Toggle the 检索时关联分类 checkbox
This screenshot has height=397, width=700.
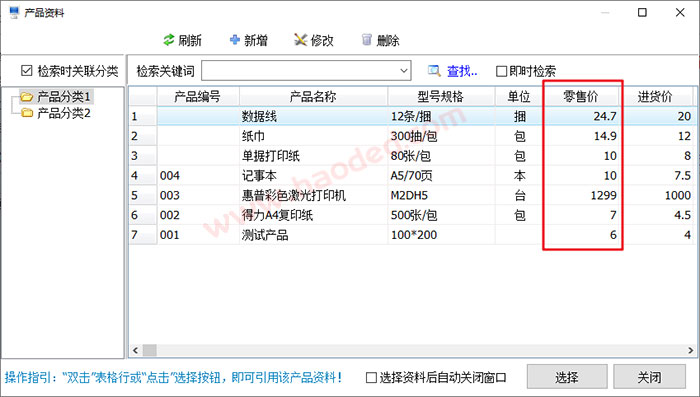click(27, 71)
